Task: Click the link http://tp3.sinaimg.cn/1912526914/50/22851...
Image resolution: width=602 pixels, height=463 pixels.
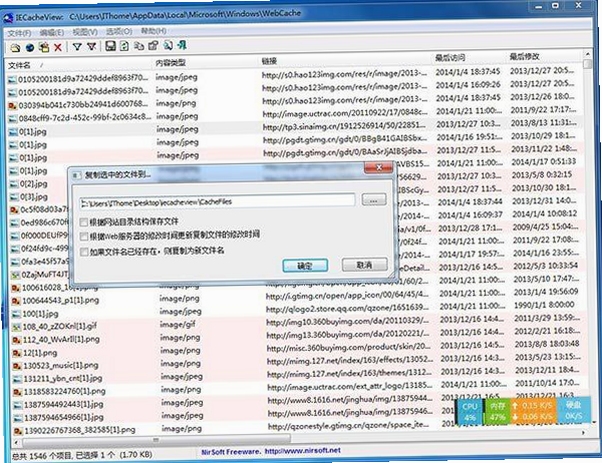Action: [x=344, y=126]
